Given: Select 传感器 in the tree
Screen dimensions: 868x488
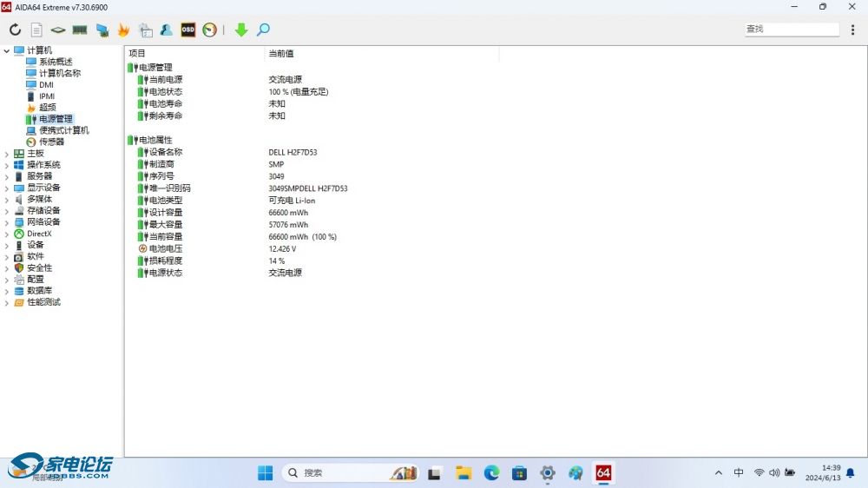Looking at the screenshot, I should (x=51, y=142).
